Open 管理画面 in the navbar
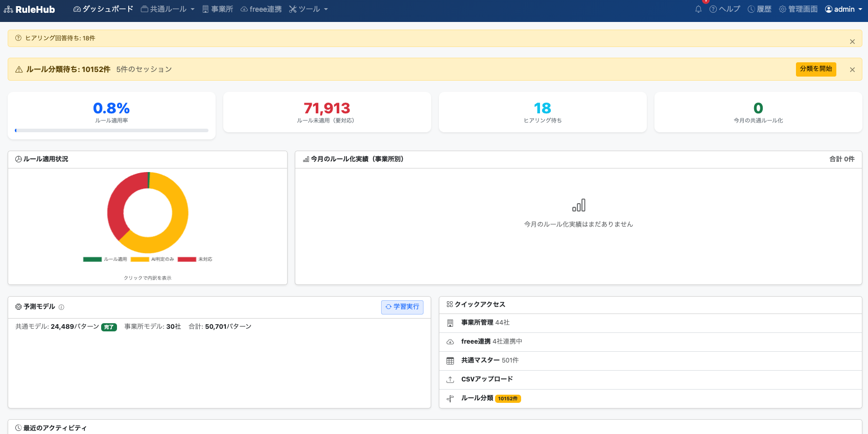 coord(799,9)
